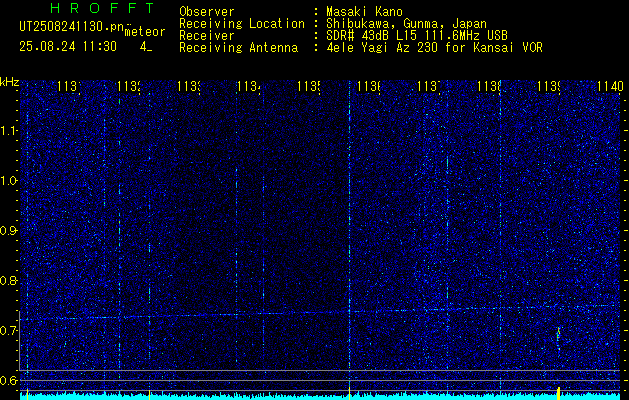Click the 0.8 kHz frequency axis label
This screenshot has height=400, width=629.
click(x=9, y=280)
